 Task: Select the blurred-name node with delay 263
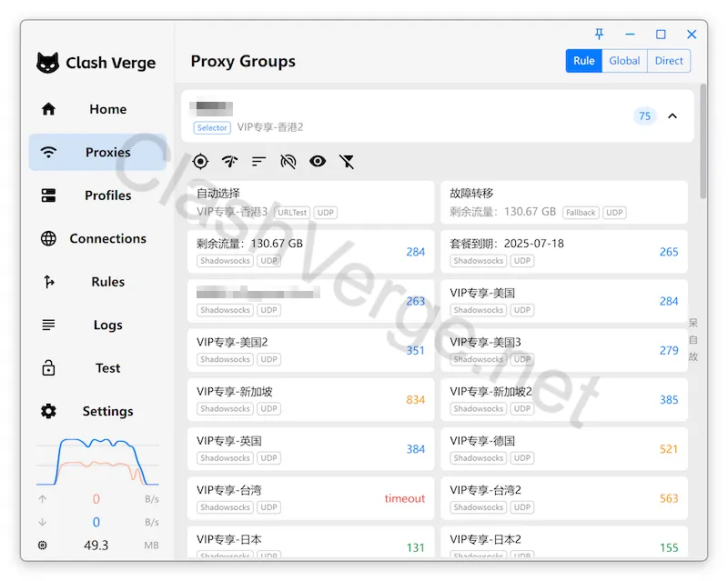click(x=310, y=301)
